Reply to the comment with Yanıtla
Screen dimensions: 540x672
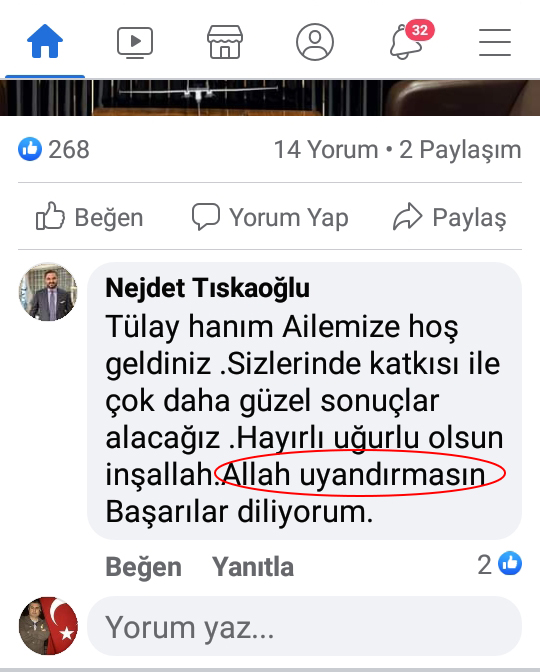point(253,567)
